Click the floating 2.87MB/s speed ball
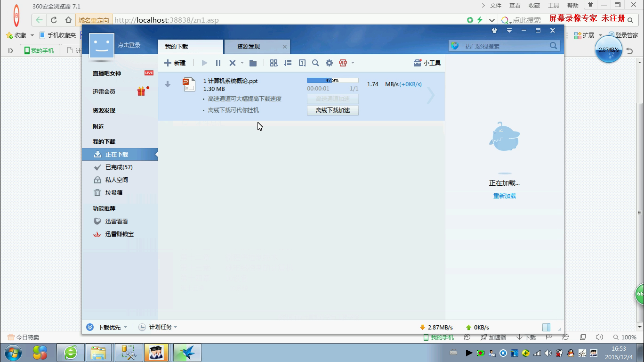Image resolution: width=644 pixels, height=362 pixels. pos(609,49)
